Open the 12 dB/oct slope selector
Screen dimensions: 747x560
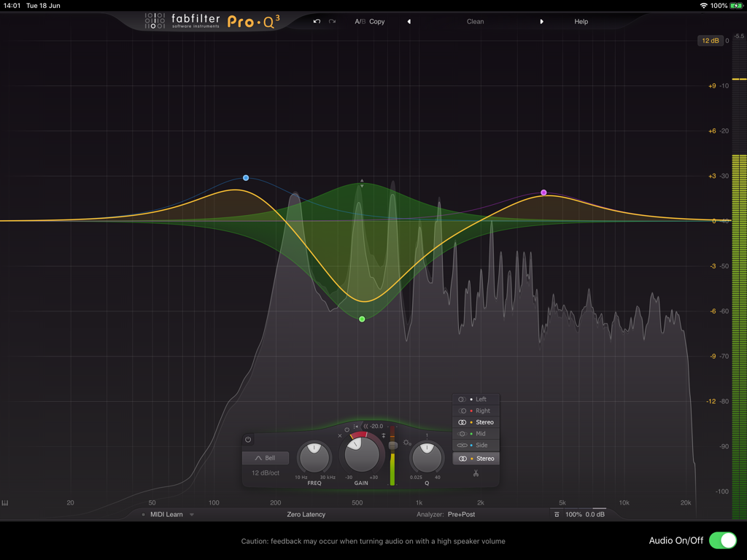coord(265,472)
